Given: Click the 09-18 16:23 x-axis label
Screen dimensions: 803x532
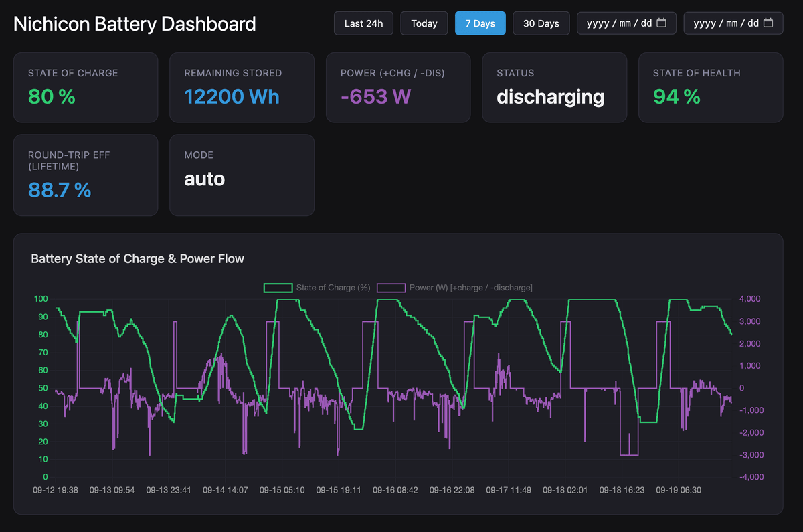Looking at the screenshot, I should [x=622, y=491].
